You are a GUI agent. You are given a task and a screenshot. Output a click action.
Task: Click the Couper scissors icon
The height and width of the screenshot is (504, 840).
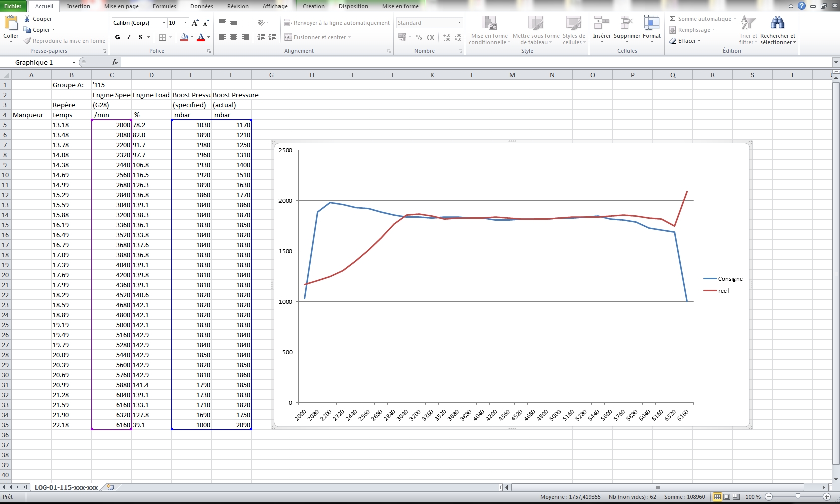tap(27, 19)
